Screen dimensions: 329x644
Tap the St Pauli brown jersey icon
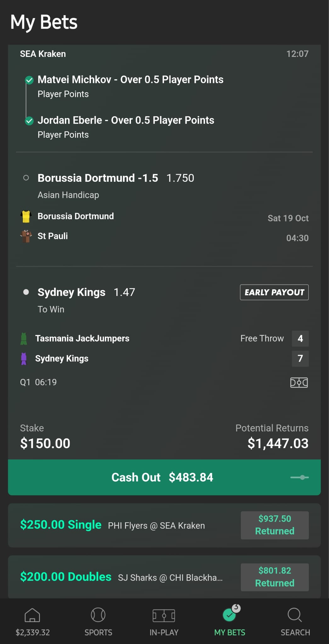[x=26, y=236]
